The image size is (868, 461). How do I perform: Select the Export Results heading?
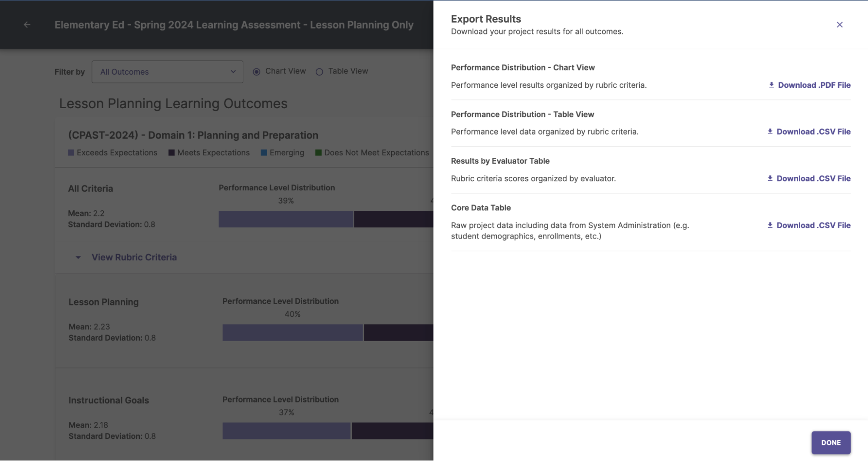point(485,19)
